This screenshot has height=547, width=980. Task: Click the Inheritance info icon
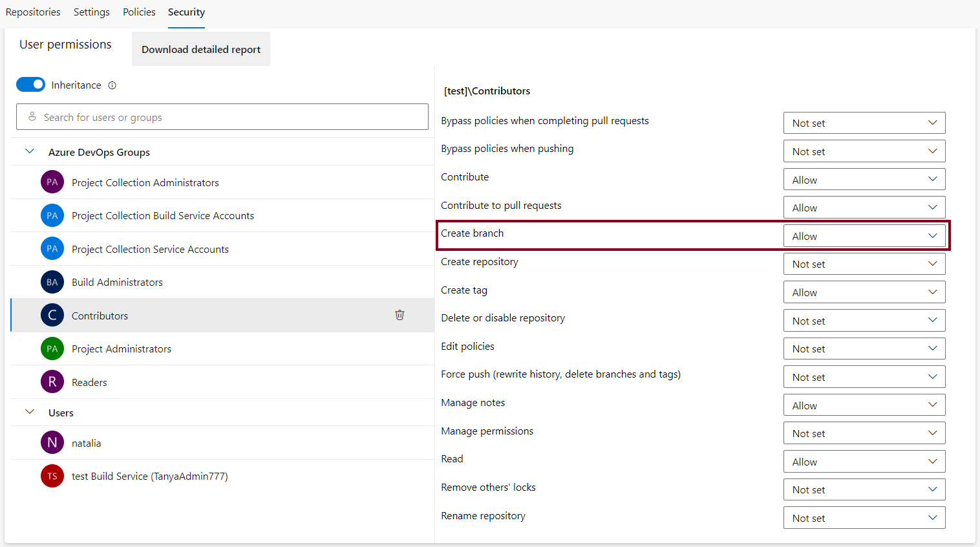pos(112,85)
